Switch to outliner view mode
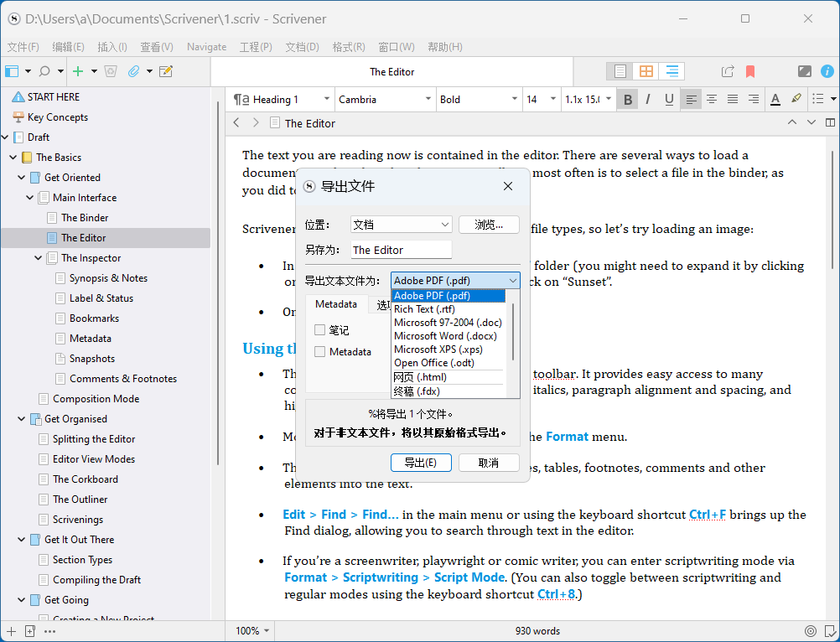840x642 pixels. 671,71
